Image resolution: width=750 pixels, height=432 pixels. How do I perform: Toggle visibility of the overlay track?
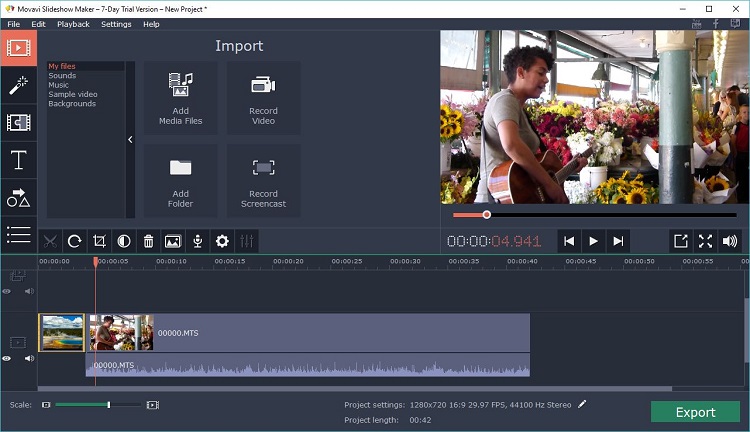7,292
